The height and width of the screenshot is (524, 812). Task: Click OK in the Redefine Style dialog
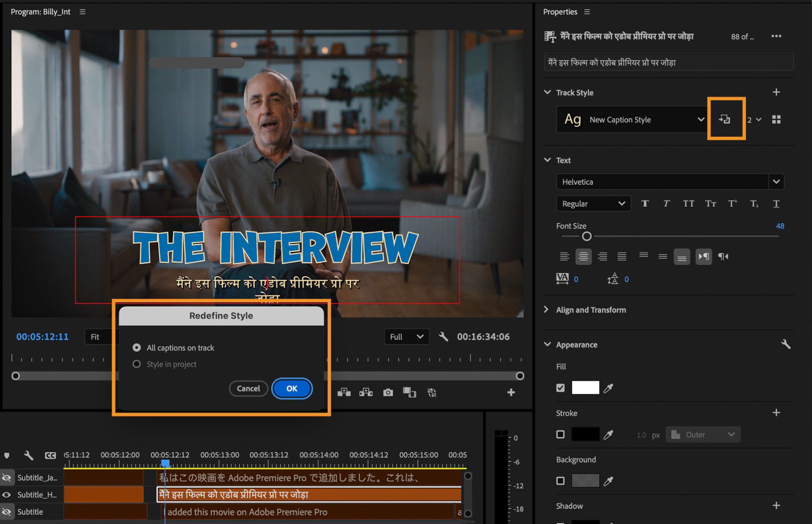coord(292,388)
